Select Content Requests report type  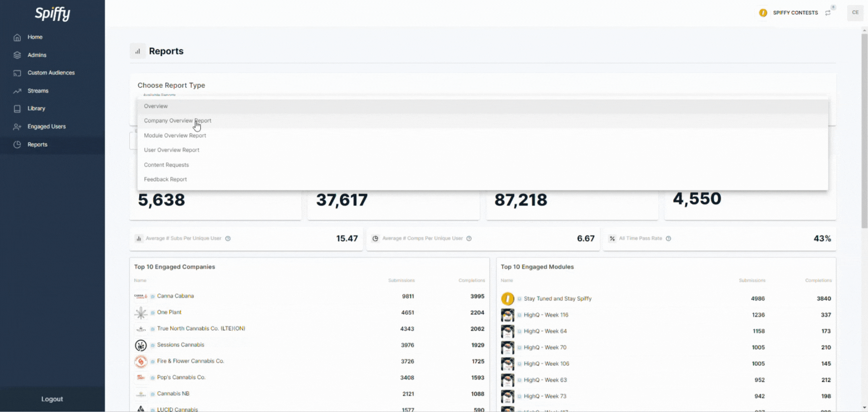click(166, 165)
